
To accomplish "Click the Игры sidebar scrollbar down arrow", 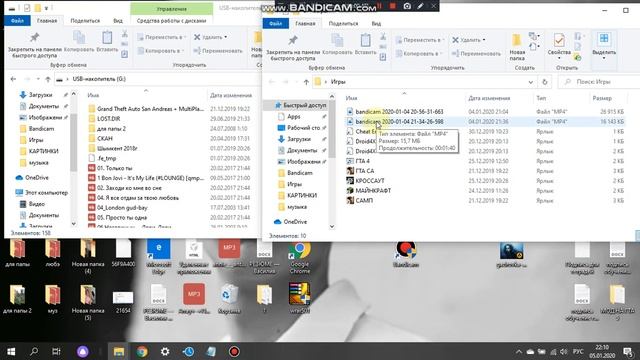I will [x=332, y=227].
